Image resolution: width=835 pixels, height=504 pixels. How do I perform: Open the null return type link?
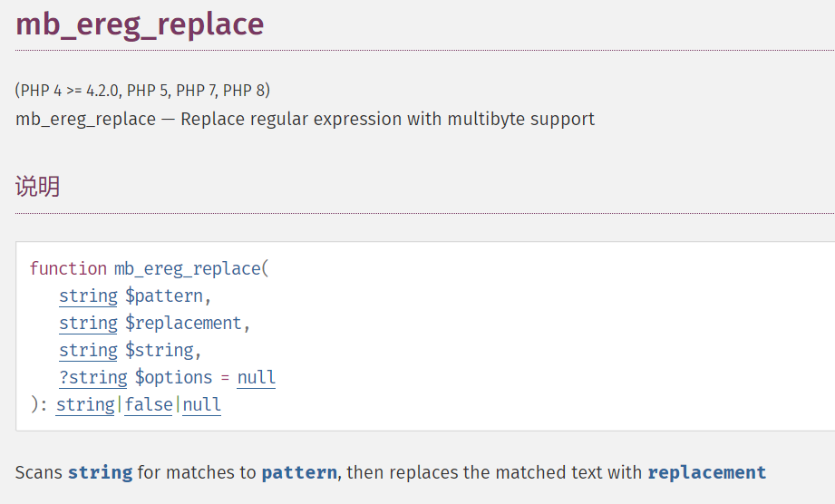(202, 404)
